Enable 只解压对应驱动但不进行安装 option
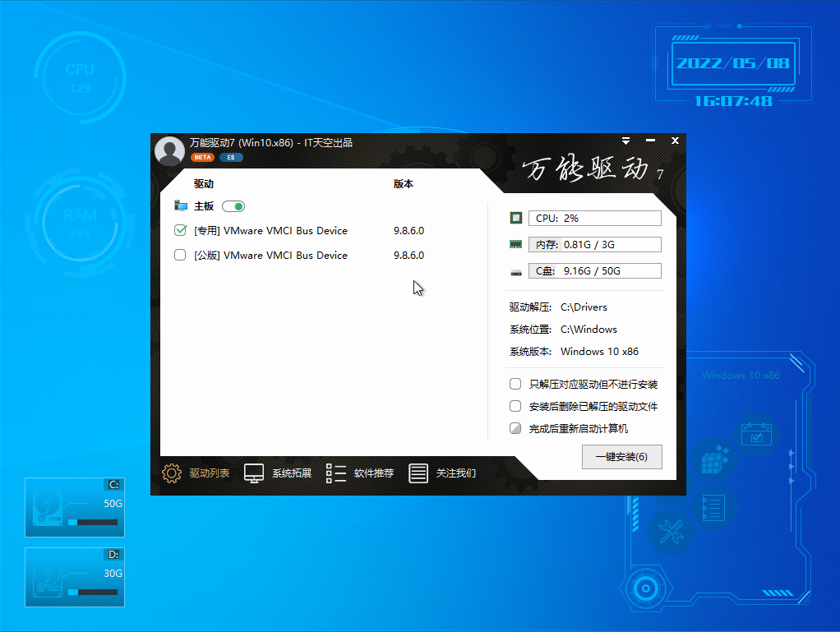 point(515,384)
